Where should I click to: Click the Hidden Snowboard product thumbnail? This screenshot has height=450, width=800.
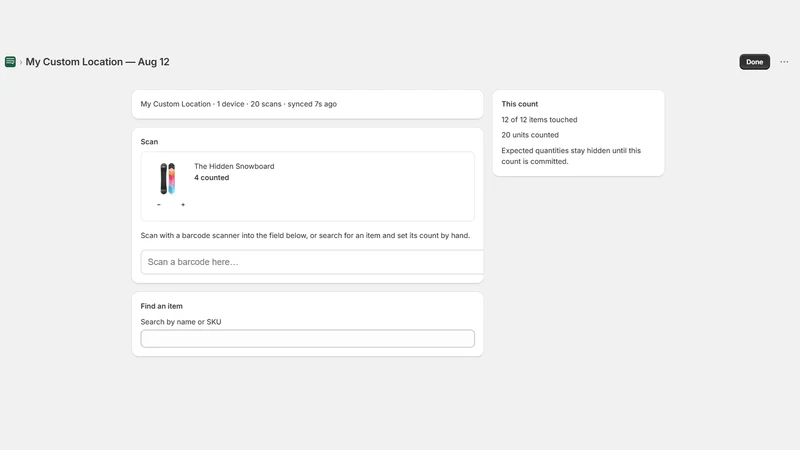168,179
